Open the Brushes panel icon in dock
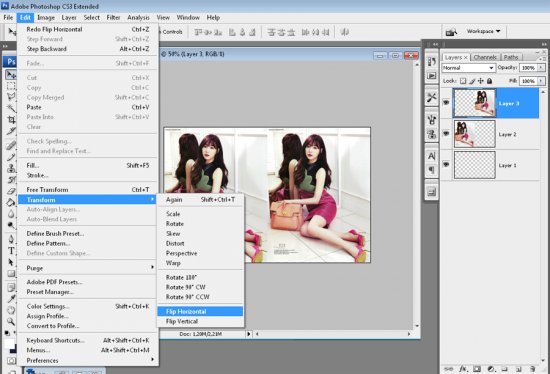Screen dimensions: 550x374 pos(432,120)
